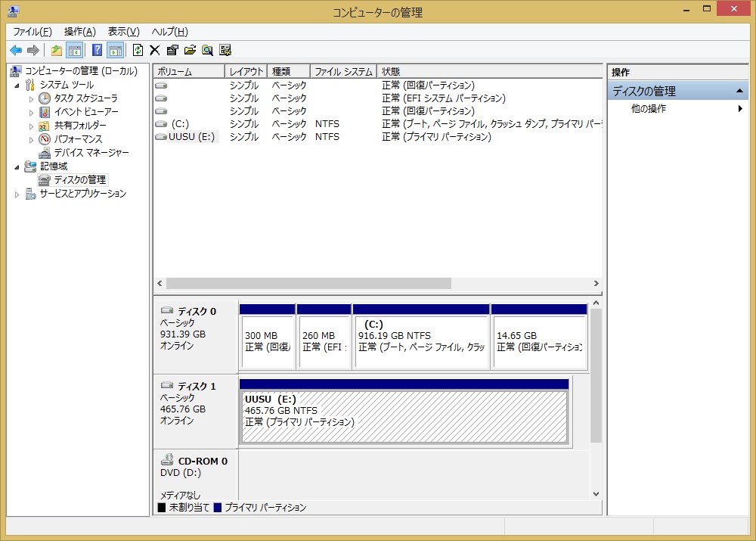Open Properties from the toolbar icon

[x=172, y=50]
